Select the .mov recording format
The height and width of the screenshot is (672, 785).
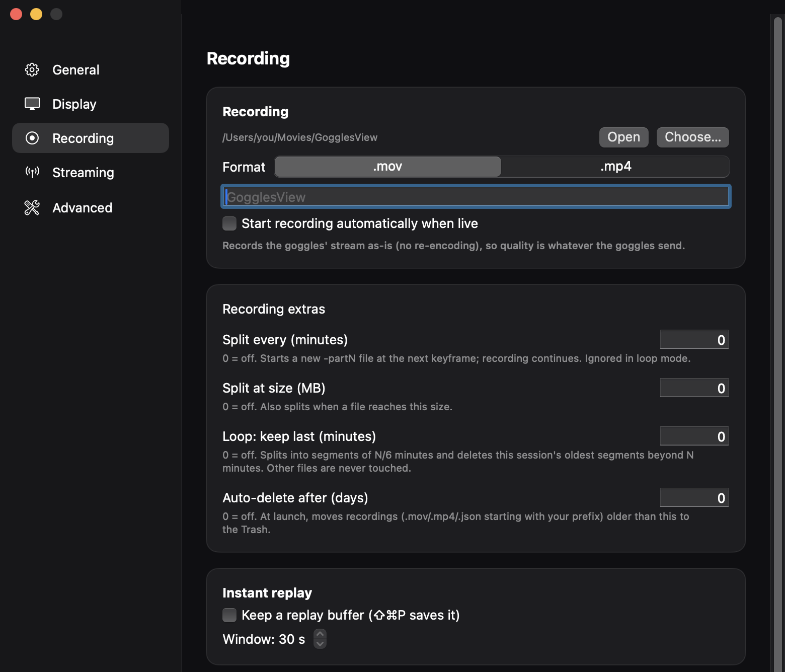tap(387, 167)
